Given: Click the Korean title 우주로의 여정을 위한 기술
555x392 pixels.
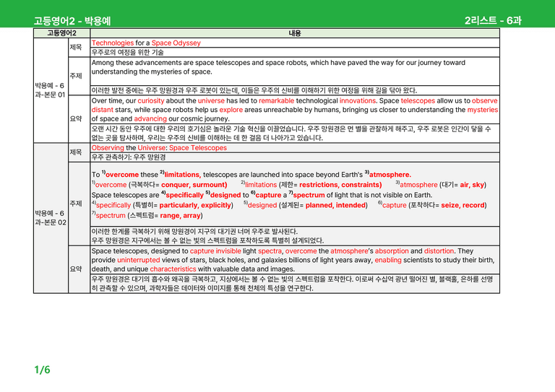Looking at the screenshot, I should point(127,52).
